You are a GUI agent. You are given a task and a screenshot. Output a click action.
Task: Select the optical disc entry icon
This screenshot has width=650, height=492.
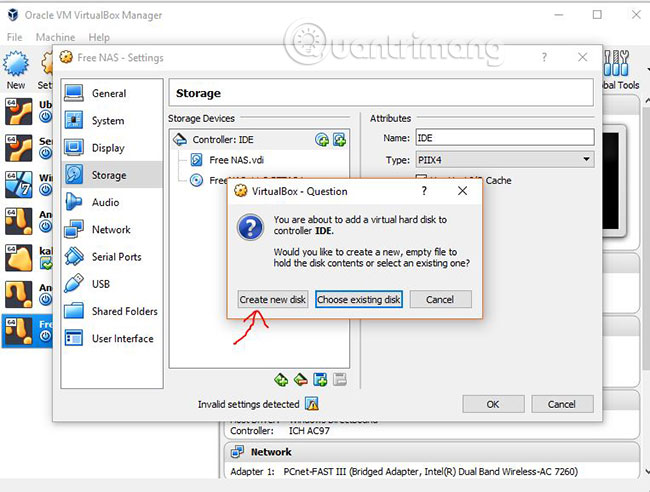tap(196, 180)
